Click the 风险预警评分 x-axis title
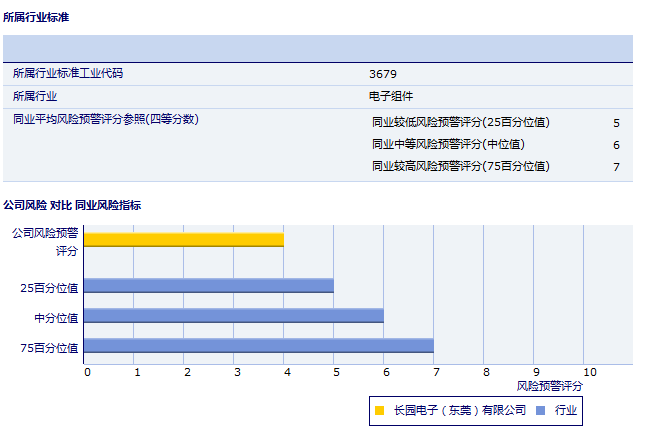Viewport: 652px width, 435px height. pyautogui.click(x=549, y=385)
